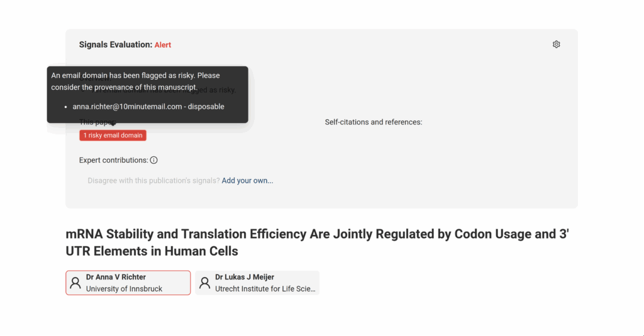The height and width of the screenshot is (336, 644).
Task: Click the info icon beside Expert contributions
Action: [153, 160]
